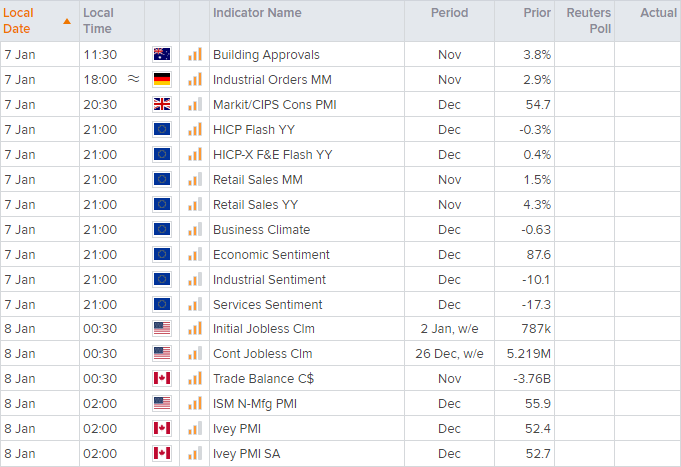The image size is (681, 467).
Task: Click the Prior column header
Action: pyautogui.click(x=537, y=13)
